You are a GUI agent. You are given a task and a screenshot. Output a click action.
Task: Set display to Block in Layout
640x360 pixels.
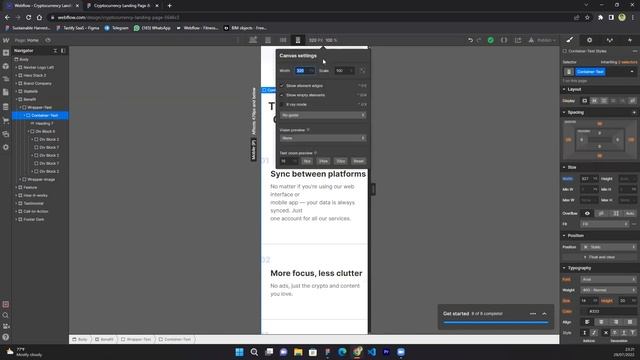click(x=585, y=100)
